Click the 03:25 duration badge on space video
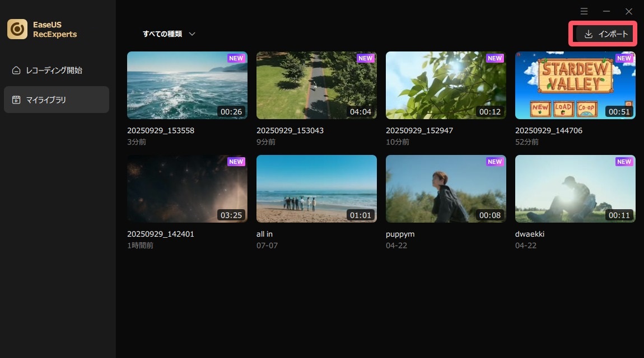Viewport: 644px width, 358px height. tap(231, 215)
